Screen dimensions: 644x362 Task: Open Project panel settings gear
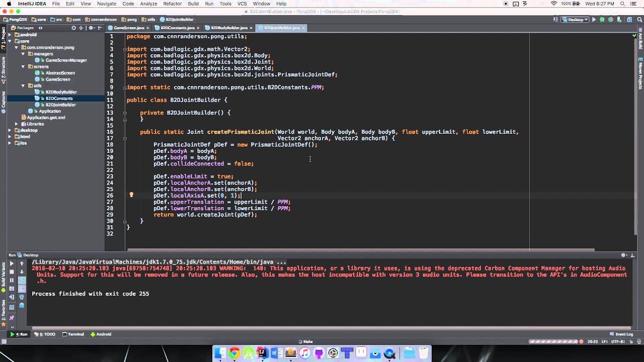pos(91,28)
